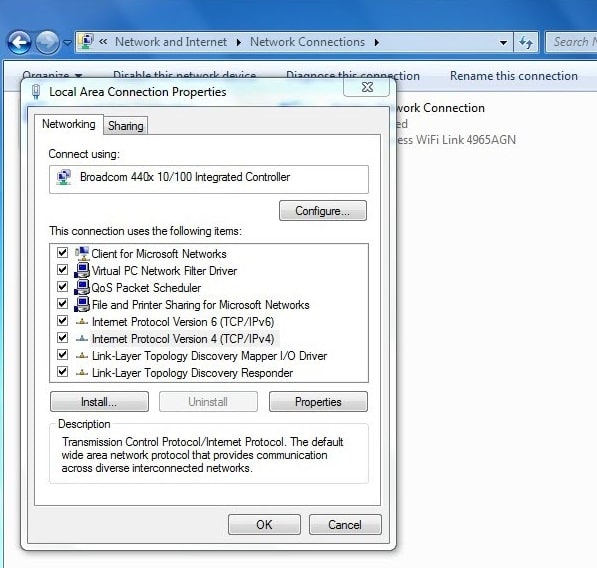Click the refresh icon beside address bar
Image resolution: width=597 pixels, height=568 pixels.
click(526, 42)
